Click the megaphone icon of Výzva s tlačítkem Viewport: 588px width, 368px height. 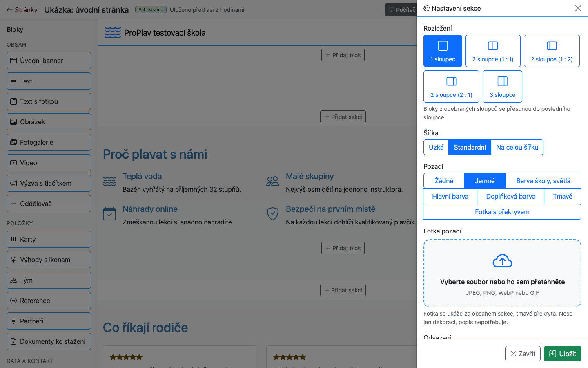tap(13, 183)
